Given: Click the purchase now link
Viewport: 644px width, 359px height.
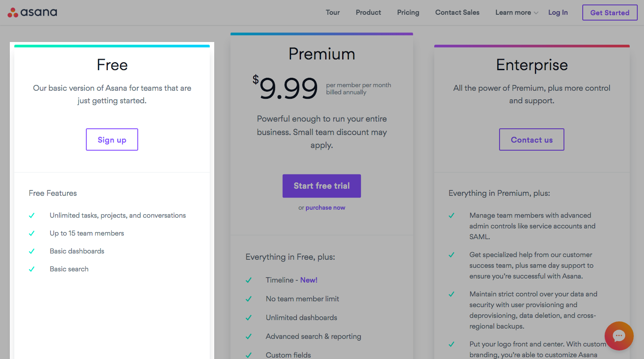Looking at the screenshot, I should pyautogui.click(x=325, y=207).
